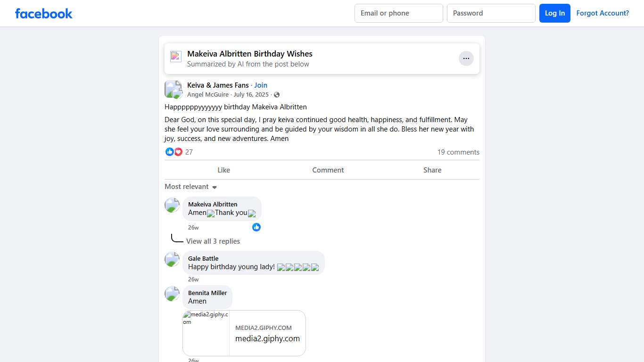The width and height of the screenshot is (644, 362).
Task: Like the birthday post
Action: point(223,170)
